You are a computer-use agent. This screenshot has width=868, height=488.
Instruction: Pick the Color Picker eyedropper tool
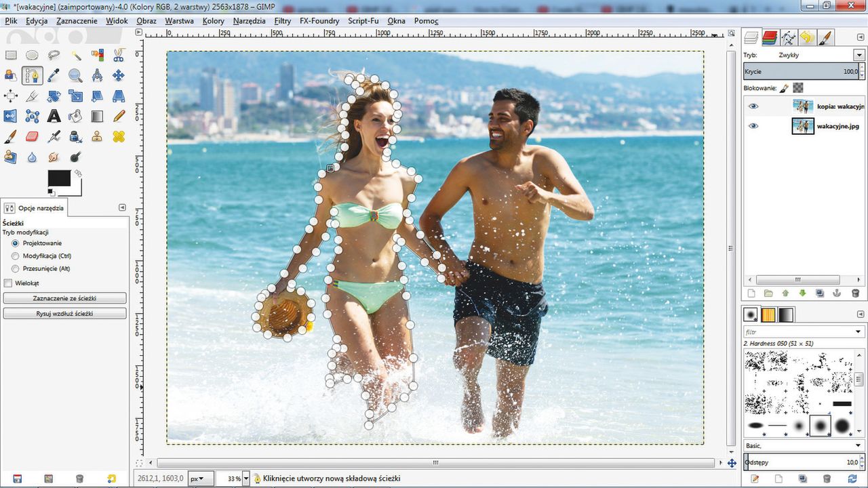click(54, 75)
